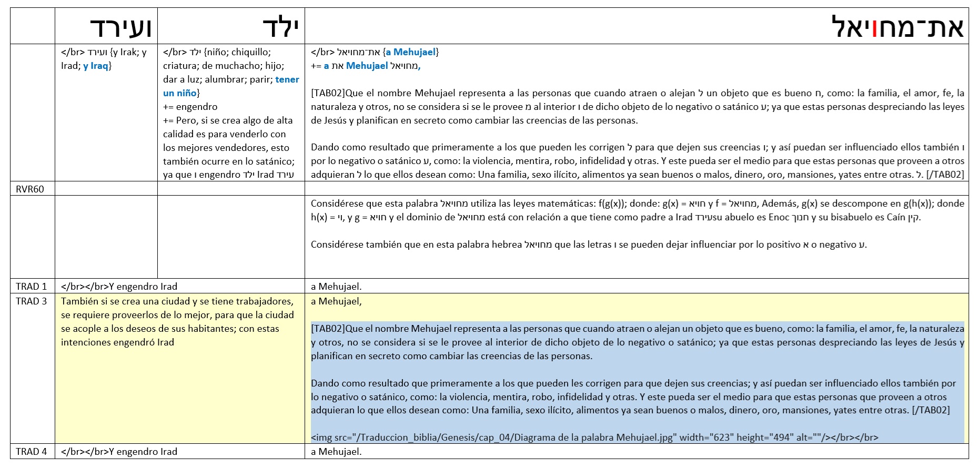Click the Hebrew header word ועירד
The width and height of the screenshot is (980, 468).
tap(121, 27)
